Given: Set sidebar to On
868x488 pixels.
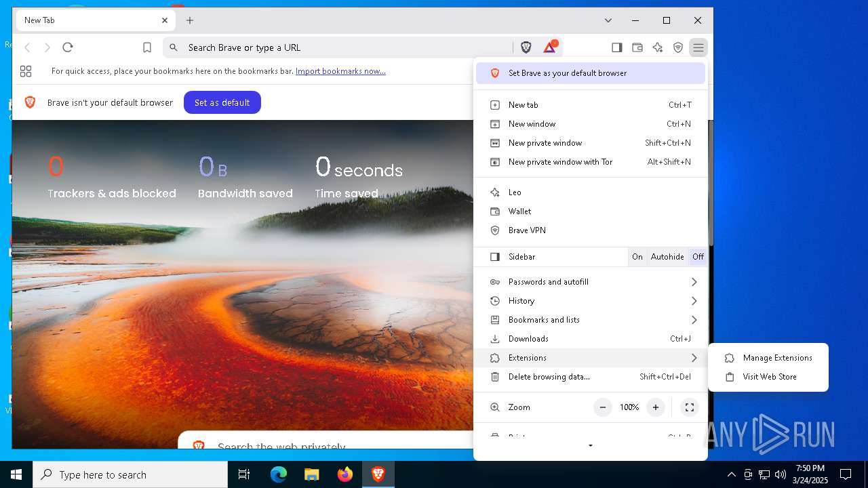Looking at the screenshot, I should coord(637,257).
